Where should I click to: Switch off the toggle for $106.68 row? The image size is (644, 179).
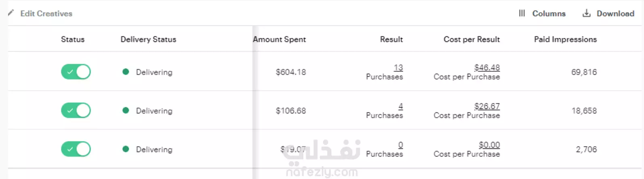(x=76, y=110)
